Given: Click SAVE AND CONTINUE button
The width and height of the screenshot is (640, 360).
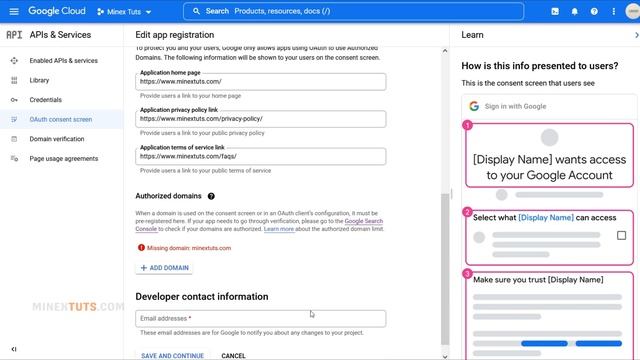Looking at the screenshot, I should point(172,356).
